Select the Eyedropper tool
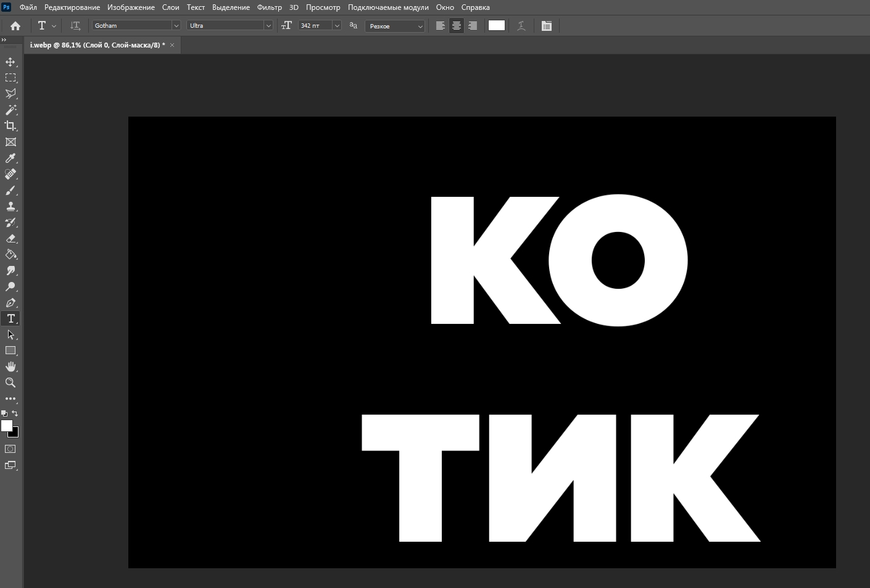Viewport: 870px width, 588px height. coord(10,158)
